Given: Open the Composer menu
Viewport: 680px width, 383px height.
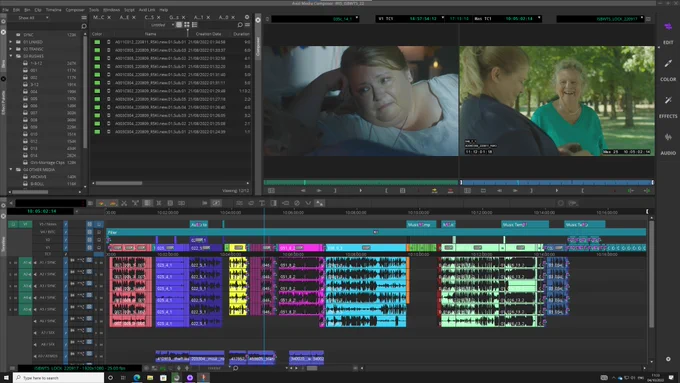Looking at the screenshot, I should (75, 10).
